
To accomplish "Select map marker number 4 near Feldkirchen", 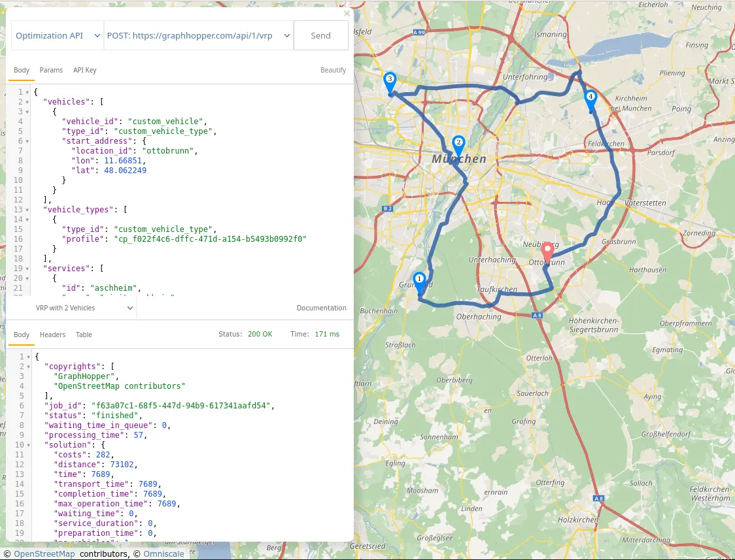I will [x=590, y=99].
